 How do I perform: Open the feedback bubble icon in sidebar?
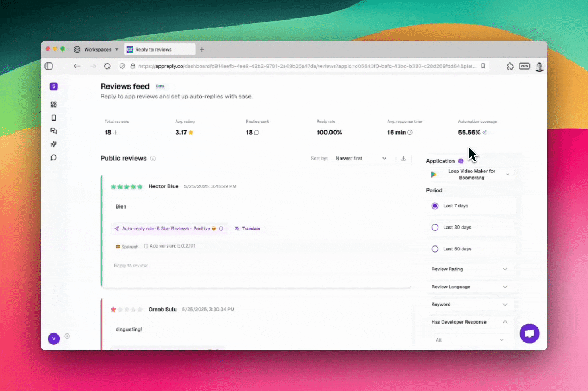pyautogui.click(x=54, y=157)
